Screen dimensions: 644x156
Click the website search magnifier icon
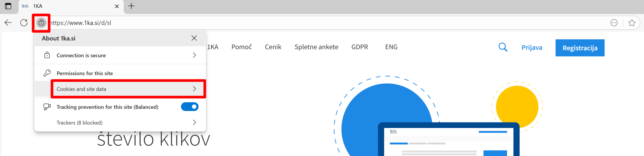503,47
